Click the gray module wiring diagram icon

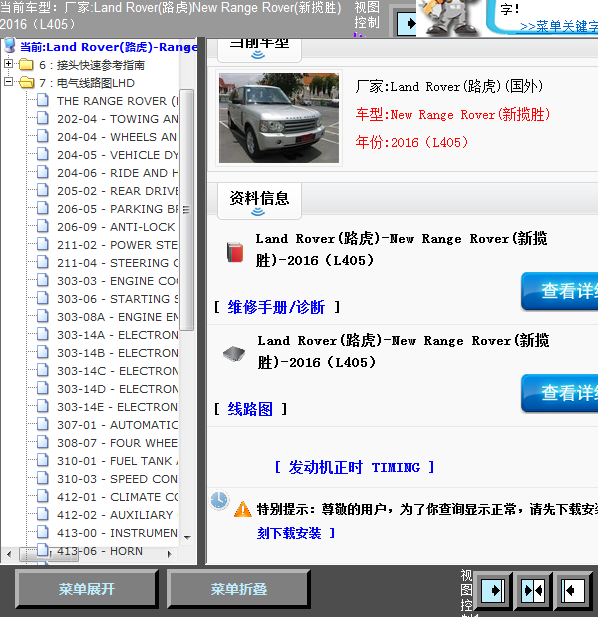pyautogui.click(x=234, y=353)
